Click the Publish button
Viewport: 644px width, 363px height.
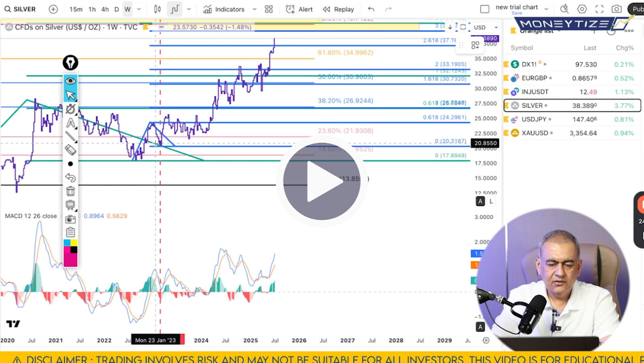click(x=636, y=9)
